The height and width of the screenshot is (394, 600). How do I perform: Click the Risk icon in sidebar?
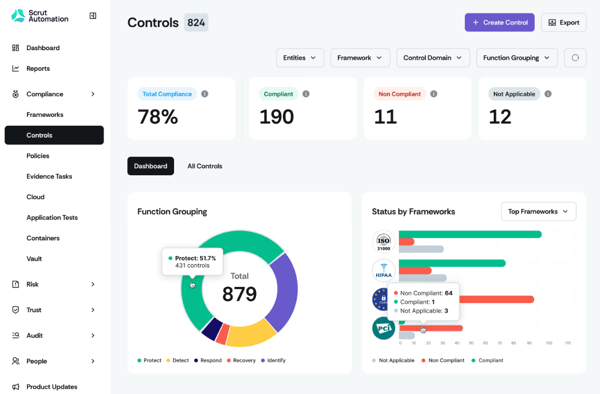[15, 284]
